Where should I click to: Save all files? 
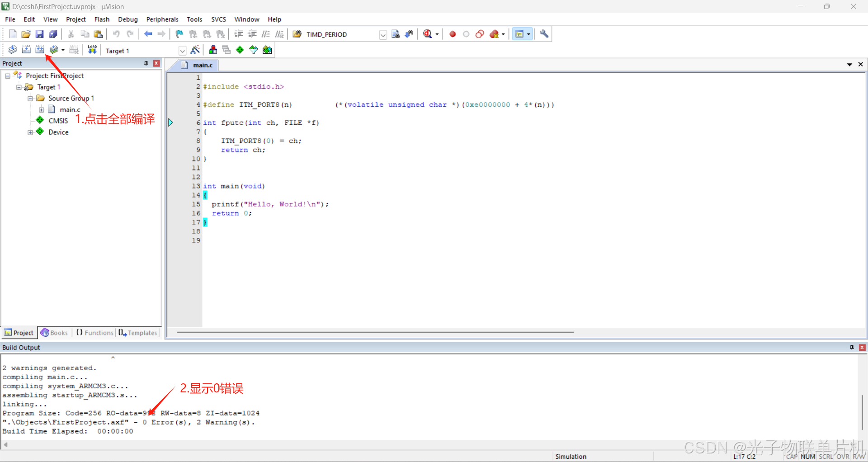(x=53, y=34)
